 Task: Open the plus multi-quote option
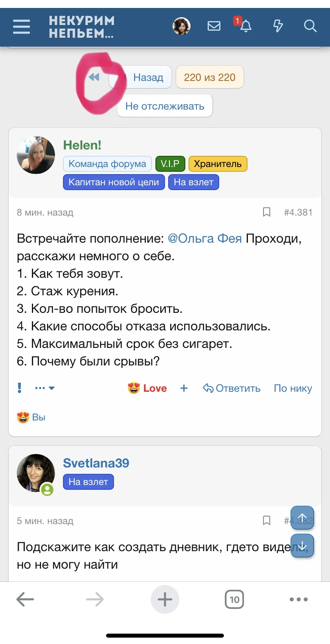click(x=184, y=388)
